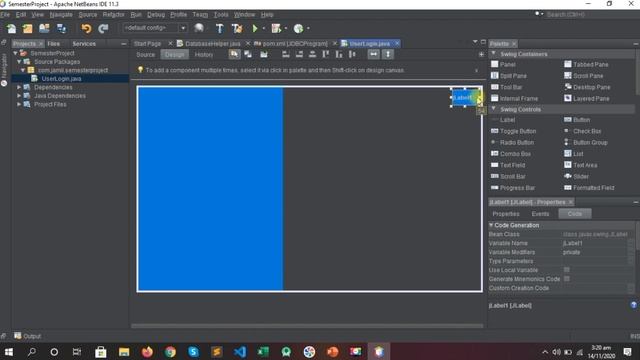Switch to the Services tab

pos(84,44)
